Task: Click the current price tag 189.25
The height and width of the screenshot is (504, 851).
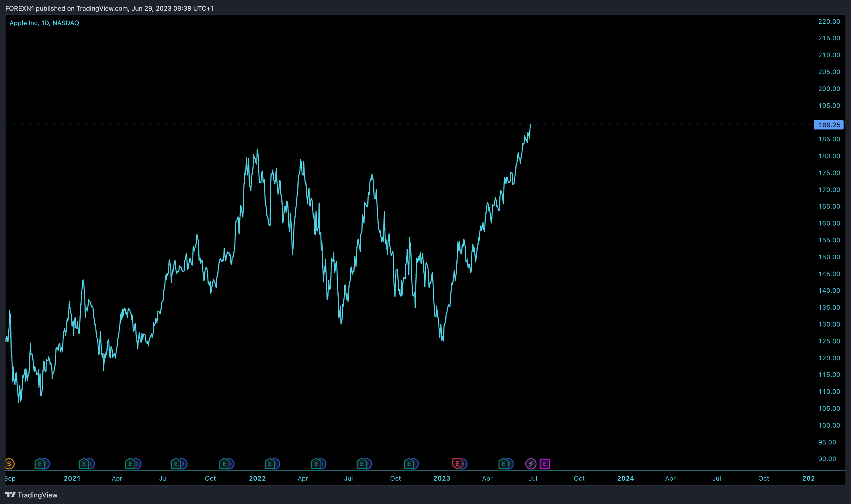Action: pyautogui.click(x=829, y=125)
